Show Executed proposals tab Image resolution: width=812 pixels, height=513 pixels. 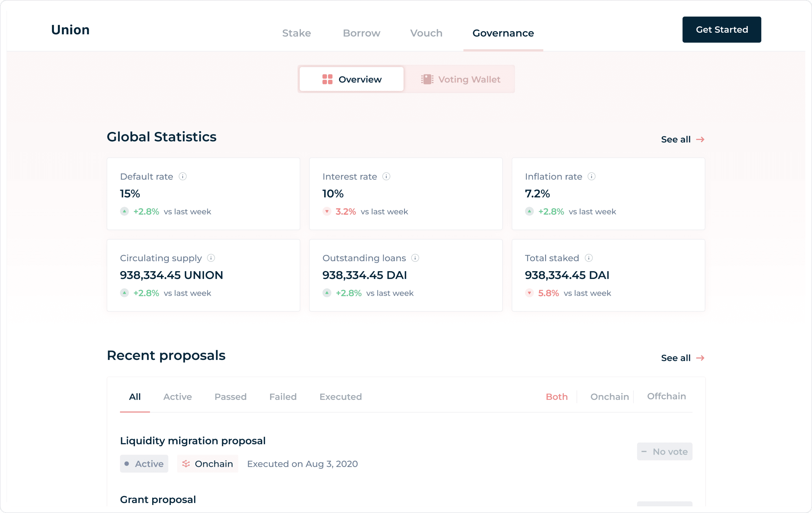tap(340, 397)
